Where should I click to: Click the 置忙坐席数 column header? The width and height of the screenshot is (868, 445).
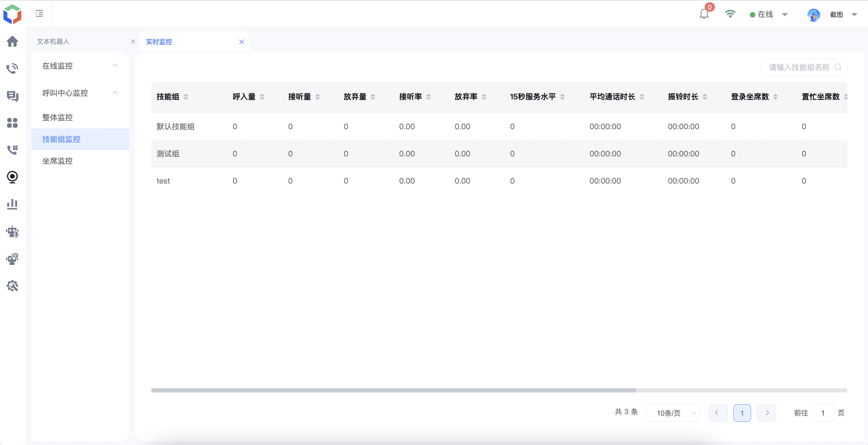[x=821, y=97]
